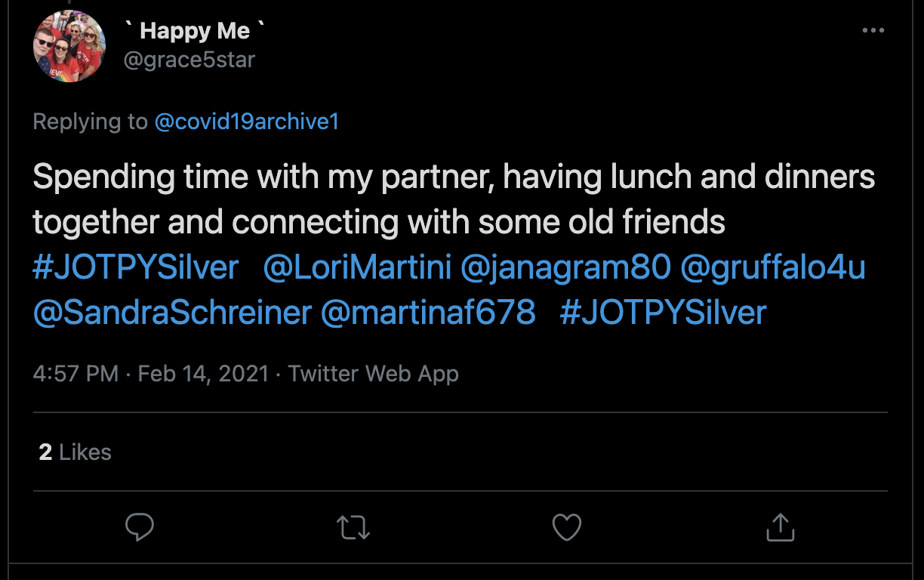The height and width of the screenshot is (580, 924).
Task: Open the @gruffalo4u mention
Action: pyautogui.click(x=772, y=267)
